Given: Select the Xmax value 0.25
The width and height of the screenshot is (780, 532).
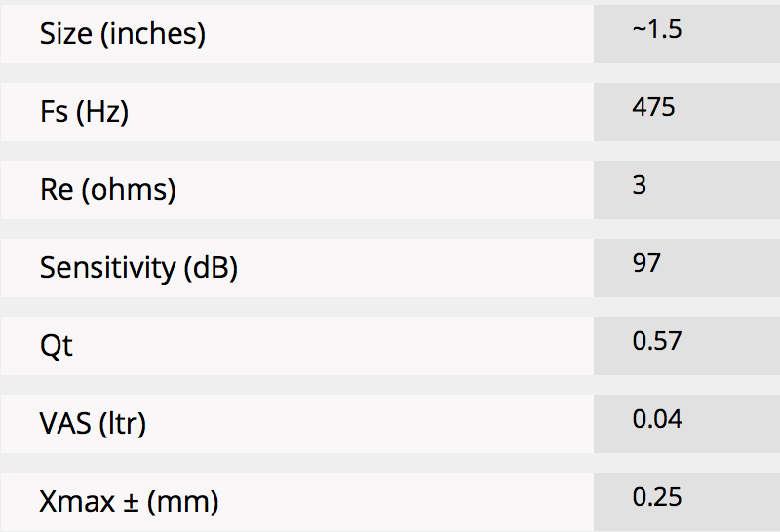Looking at the screenshot, I should click(x=657, y=497).
